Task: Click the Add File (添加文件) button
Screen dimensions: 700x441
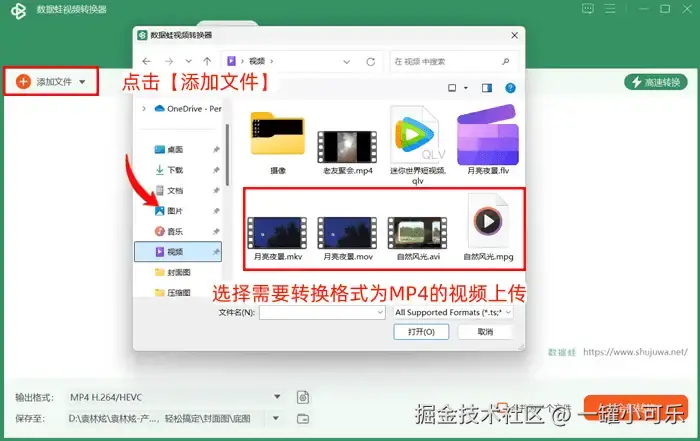Action: click(51, 81)
